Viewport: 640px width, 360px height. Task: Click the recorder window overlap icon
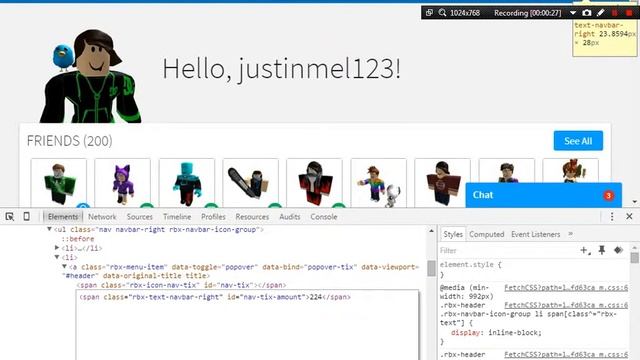(x=429, y=13)
